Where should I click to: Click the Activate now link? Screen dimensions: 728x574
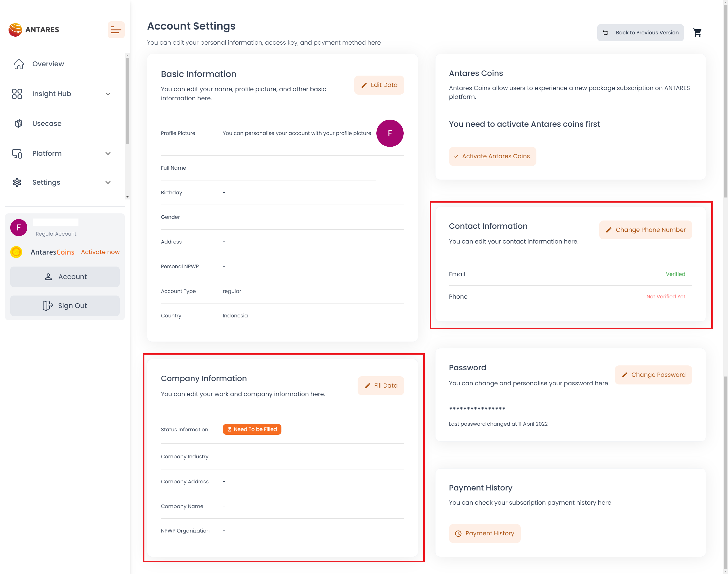[x=100, y=252]
